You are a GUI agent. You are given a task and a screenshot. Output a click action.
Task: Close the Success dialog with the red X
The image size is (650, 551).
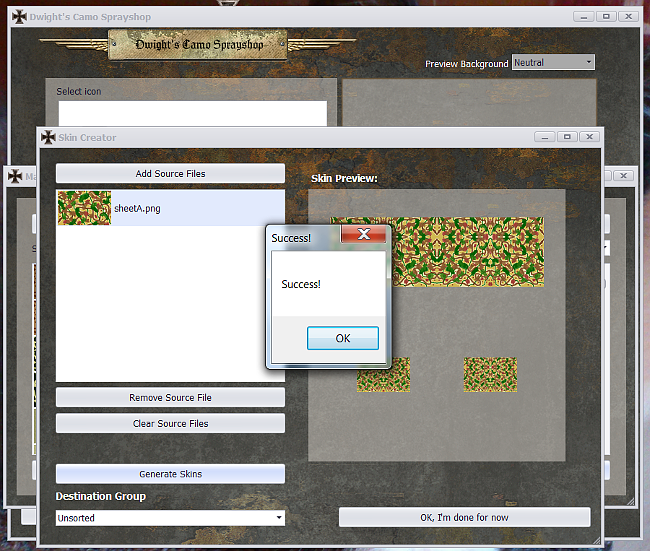(364, 234)
